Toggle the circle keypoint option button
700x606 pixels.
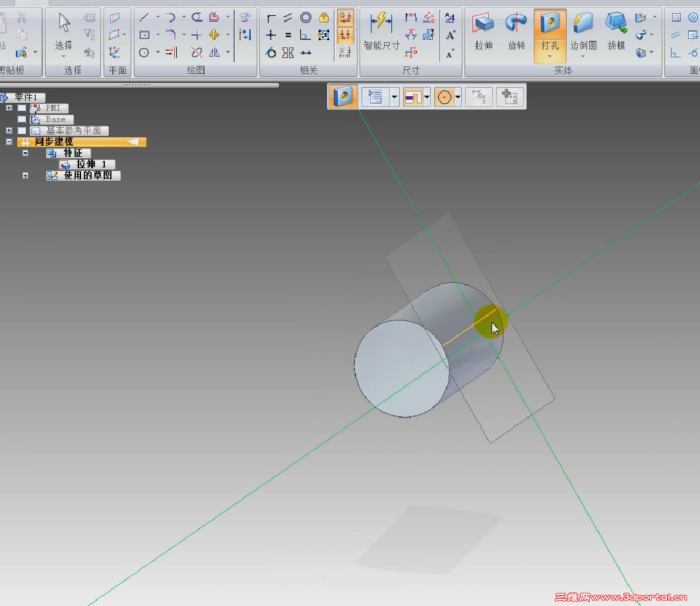coord(444,97)
